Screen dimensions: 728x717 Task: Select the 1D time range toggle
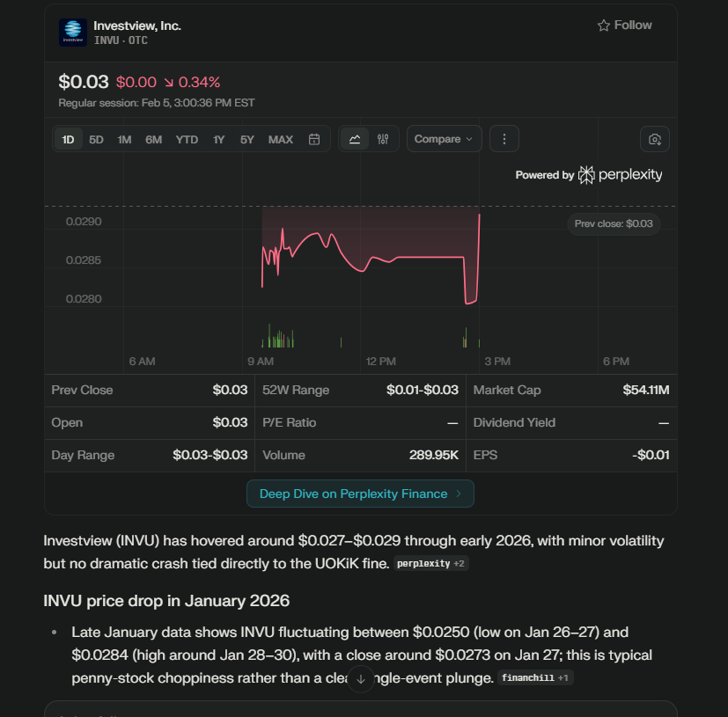coord(68,139)
